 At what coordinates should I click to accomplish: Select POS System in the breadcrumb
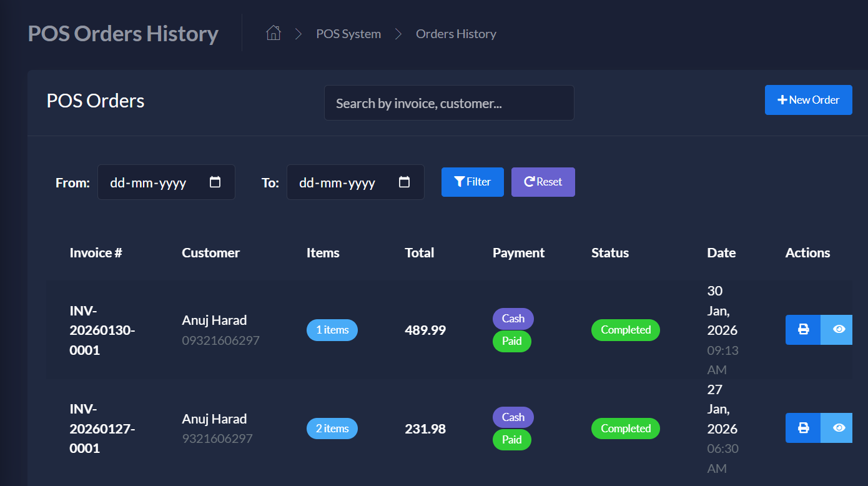[x=348, y=34]
